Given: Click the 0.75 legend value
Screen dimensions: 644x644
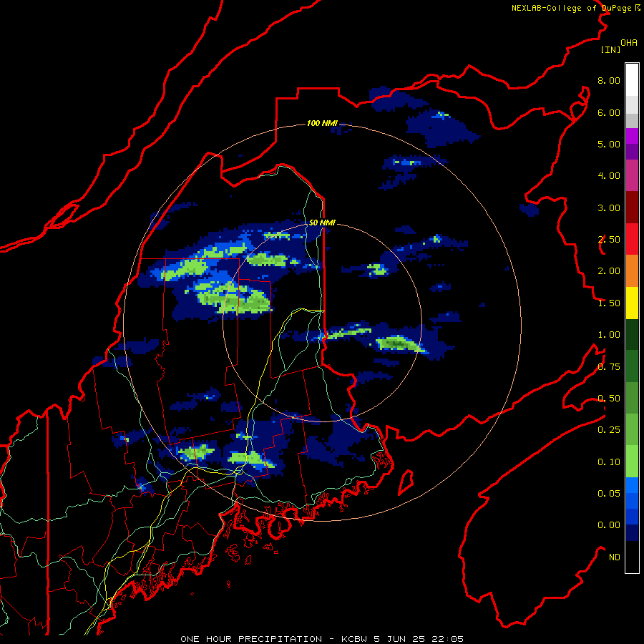Looking at the screenshot, I should [609, 367].
